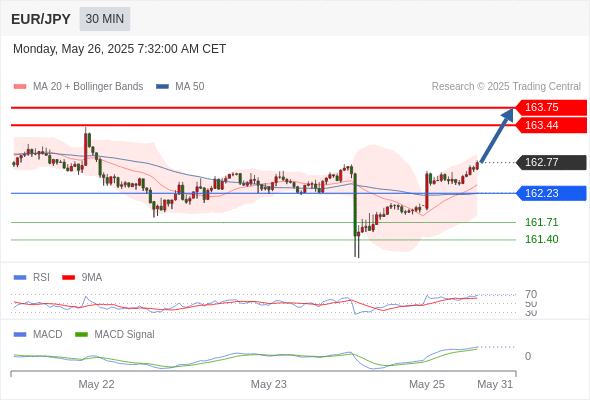Click the black 162.77 current price tag
The height and width of the screenshot is (400, 590).
551,162
